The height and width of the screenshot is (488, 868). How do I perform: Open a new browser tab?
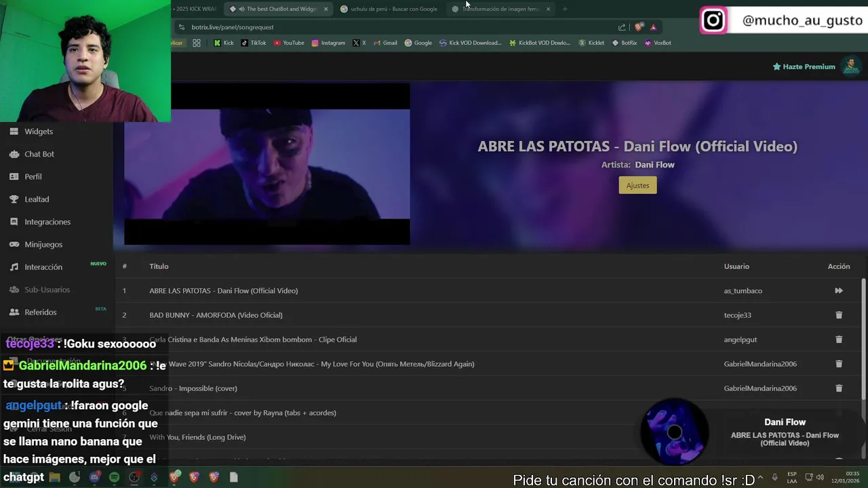(565, 9)
